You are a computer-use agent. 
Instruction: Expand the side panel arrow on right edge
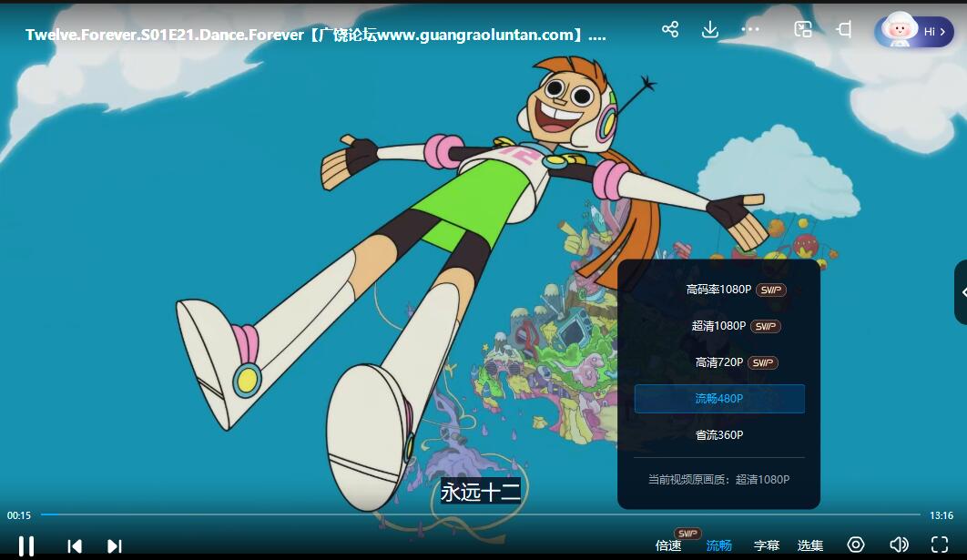coord(962,292)
